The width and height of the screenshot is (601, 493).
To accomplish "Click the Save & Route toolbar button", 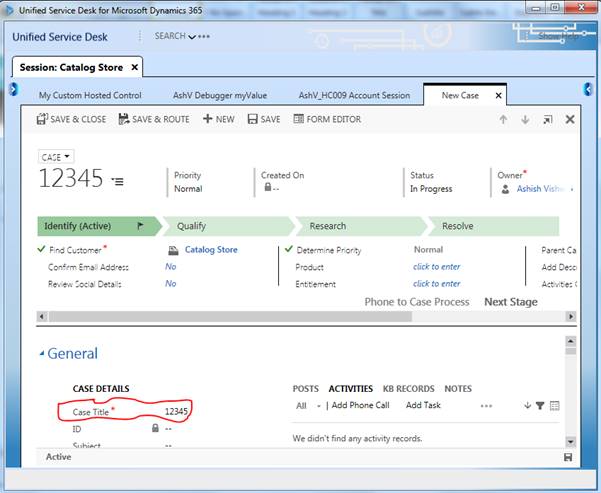I will (x=154, y=119).
